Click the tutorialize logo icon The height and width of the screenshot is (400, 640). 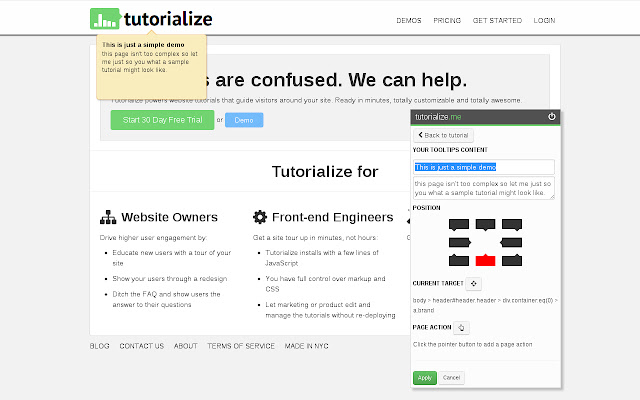(105, 19)
